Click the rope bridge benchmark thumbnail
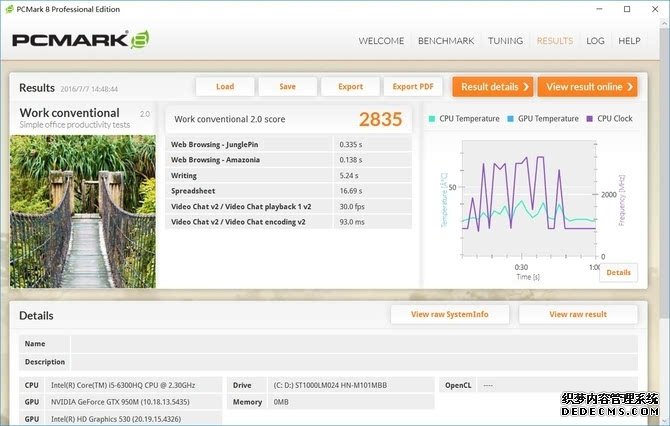This screenshot has height=426, width=670. (x=83, y=210)
